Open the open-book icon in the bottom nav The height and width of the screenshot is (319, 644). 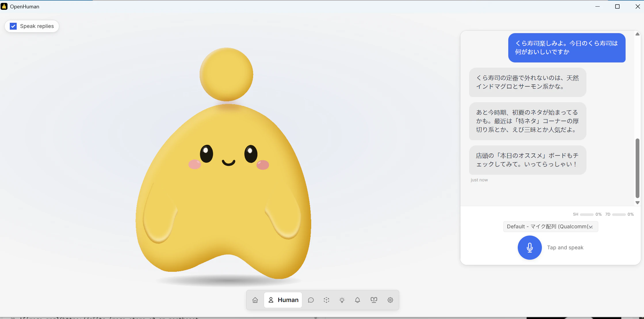coord(374,300)
